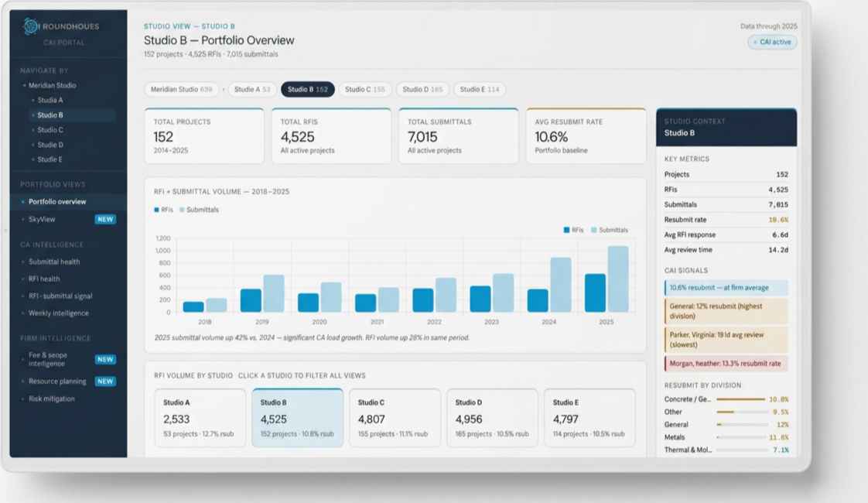Select Studio A in sidebar
The width and height of the screenshot is (868, 503).
click(x=50, y=101)
